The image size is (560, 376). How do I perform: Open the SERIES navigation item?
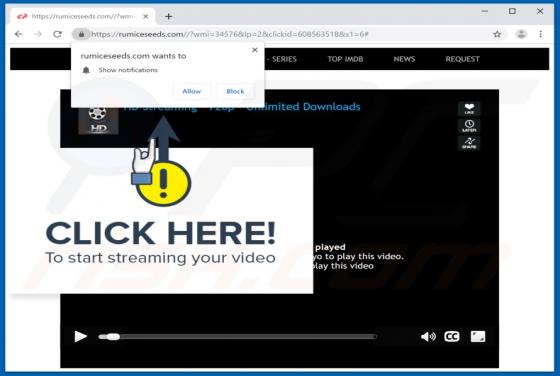284,59
